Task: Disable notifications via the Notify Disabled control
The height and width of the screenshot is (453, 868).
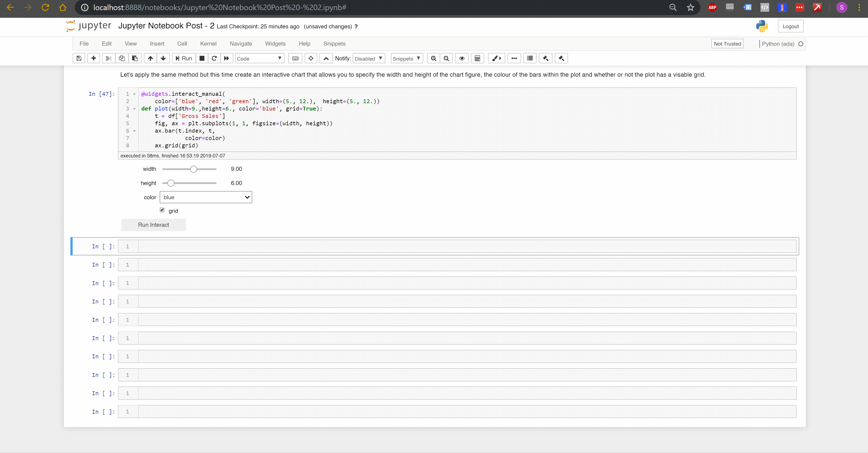Action: (x=369, y=58)
